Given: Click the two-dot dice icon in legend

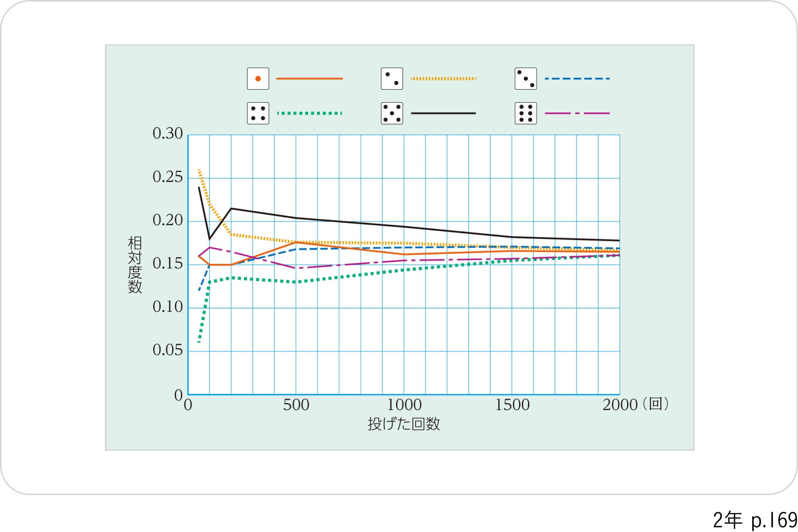Looking at the screenshot, I should coord(392,79).
